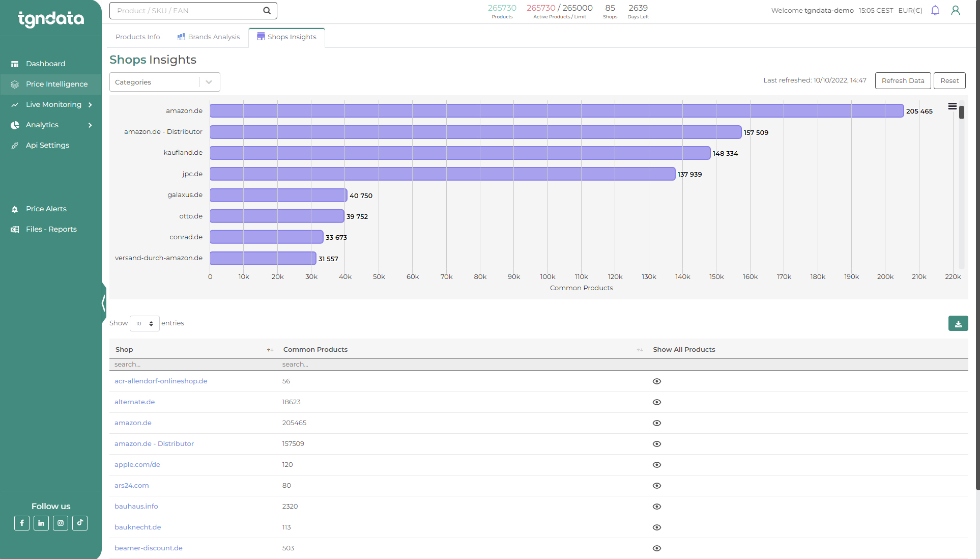Open the Instagram social link

[x=61, y=523]
